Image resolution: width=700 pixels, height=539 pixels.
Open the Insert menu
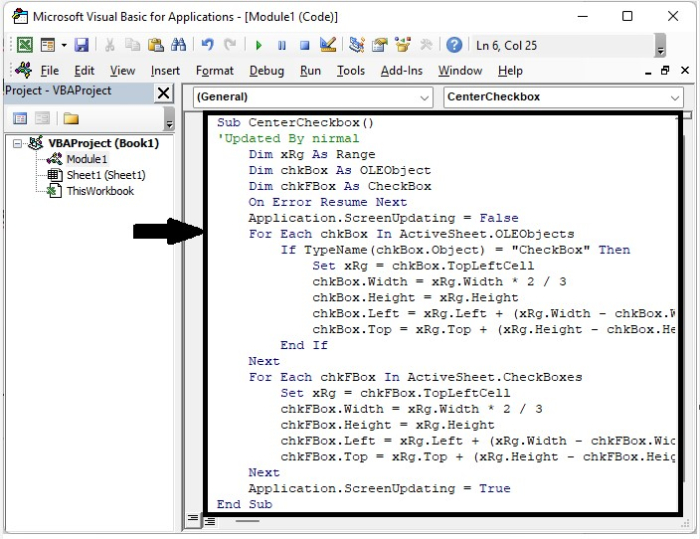coord(165,71)
